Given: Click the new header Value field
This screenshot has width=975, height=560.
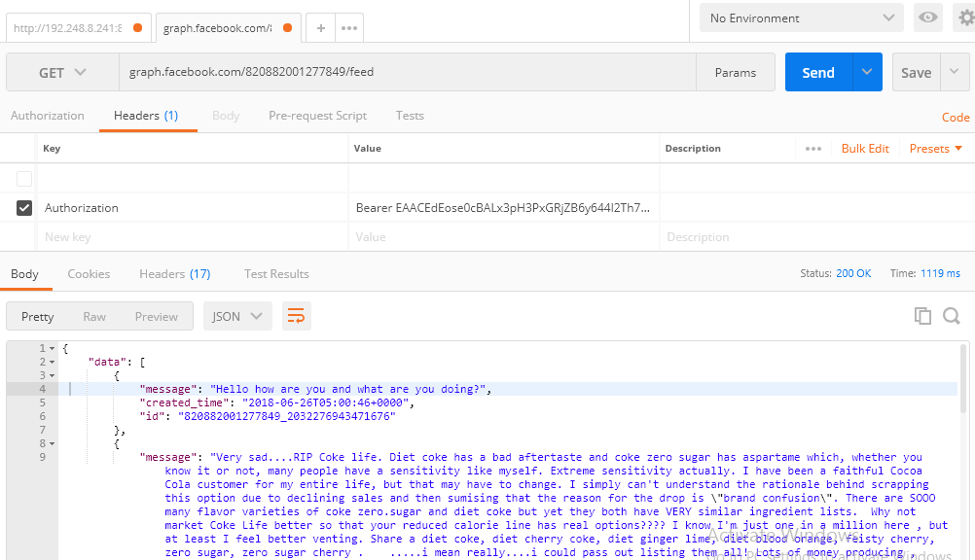Looking at the screenshot, I should point(504,237).
